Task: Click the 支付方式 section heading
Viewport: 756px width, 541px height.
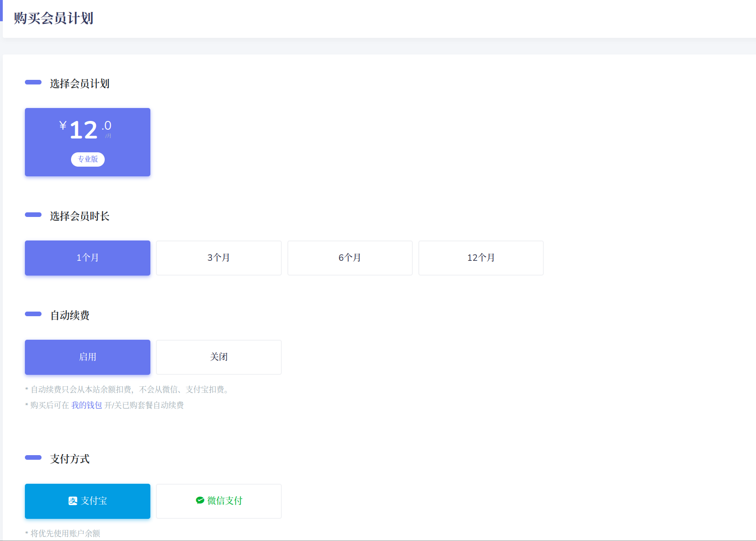Action: pyautogui.click(x=70, y=459)
